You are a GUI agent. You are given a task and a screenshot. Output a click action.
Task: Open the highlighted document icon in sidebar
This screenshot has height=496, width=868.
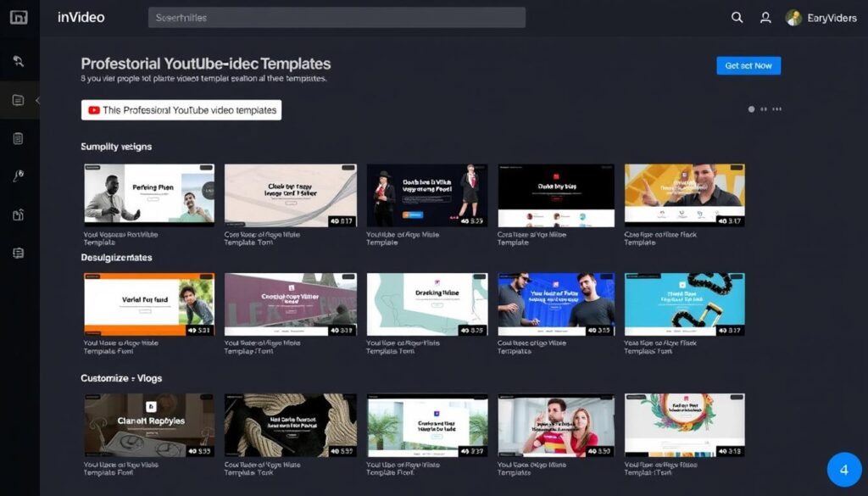19,100
